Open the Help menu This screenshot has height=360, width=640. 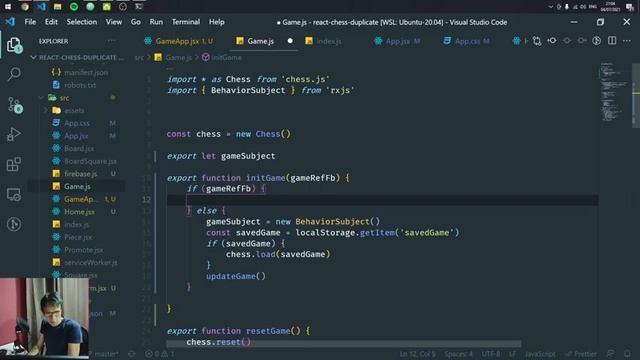point(216,22)
